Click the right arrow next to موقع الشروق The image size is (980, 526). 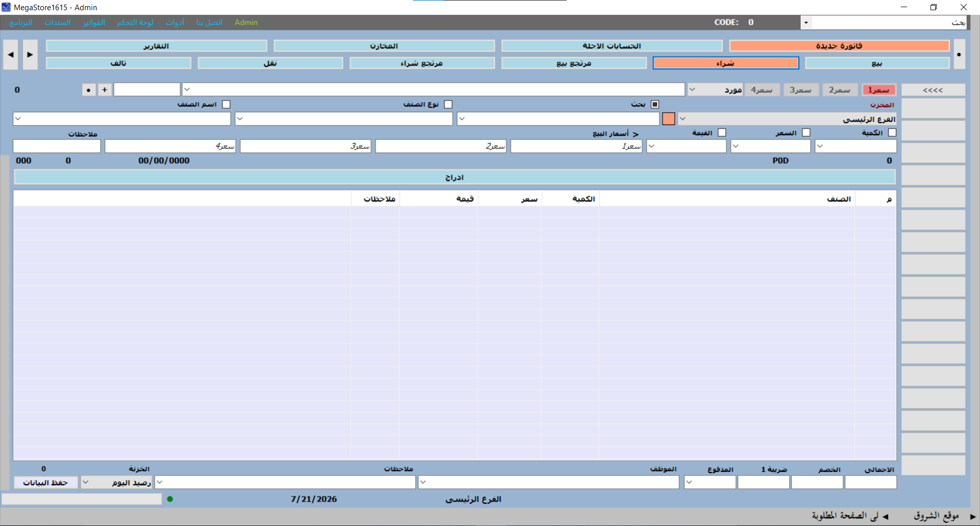coord(973,516)
